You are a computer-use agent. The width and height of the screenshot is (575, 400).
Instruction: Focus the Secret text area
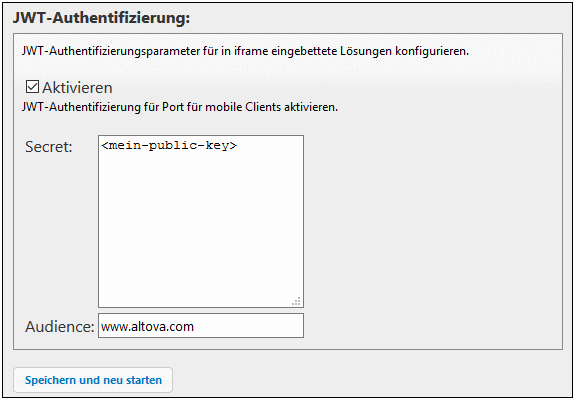(x=201, y=221)
